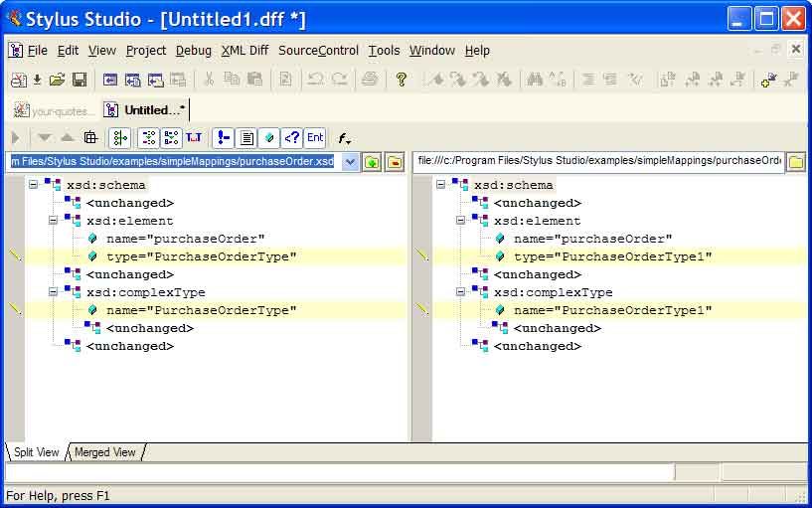Select name="purchaseOrder" in left pane
Image resolution: width=812 pixels, height=508 pixels.
point(186,239)
